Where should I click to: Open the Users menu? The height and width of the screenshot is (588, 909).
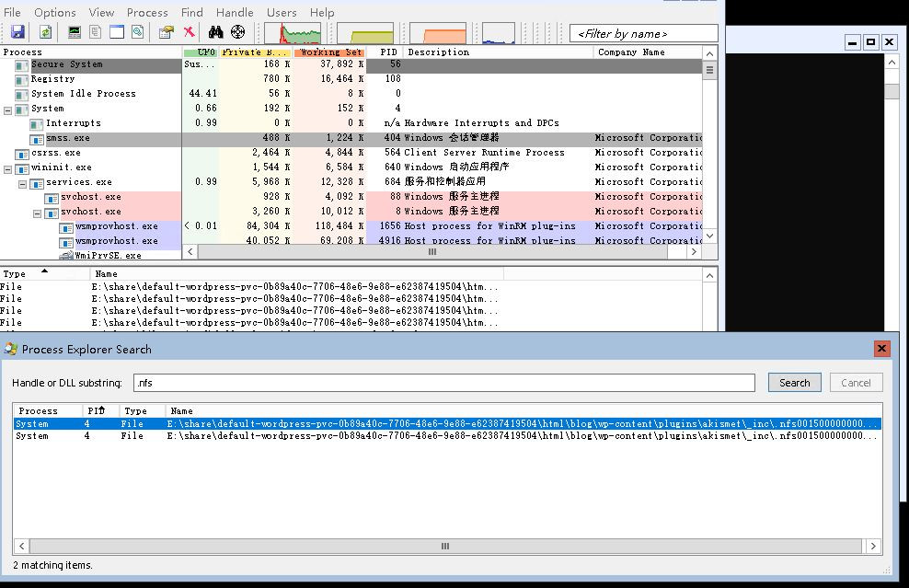tap(282, 12)
